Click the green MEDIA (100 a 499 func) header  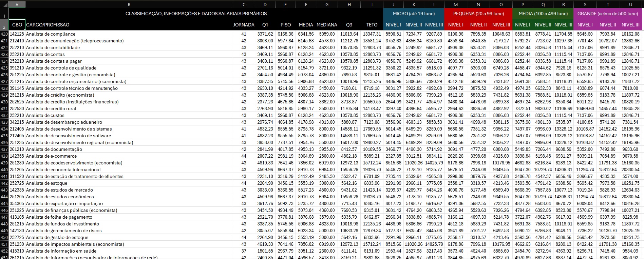(543, 14)
